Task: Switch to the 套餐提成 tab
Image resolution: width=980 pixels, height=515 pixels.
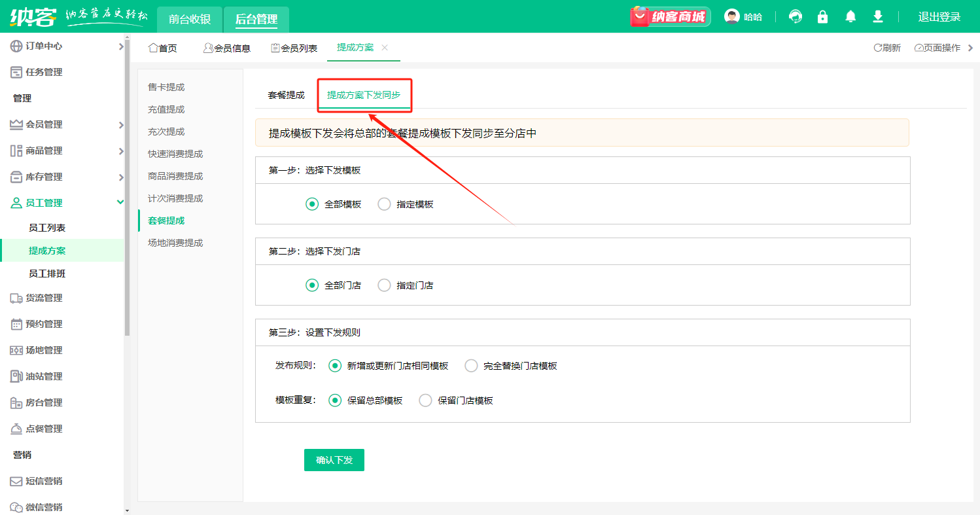Action: click(286, 95)
